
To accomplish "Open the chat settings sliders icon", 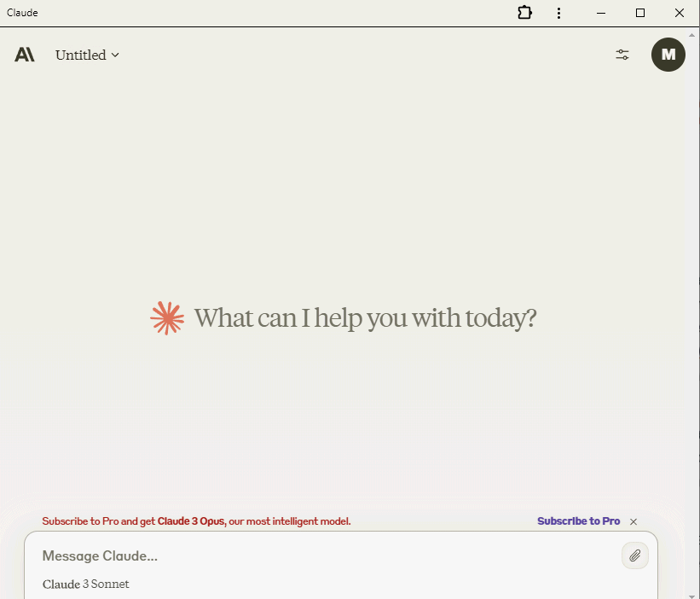I will coord(622,55).
